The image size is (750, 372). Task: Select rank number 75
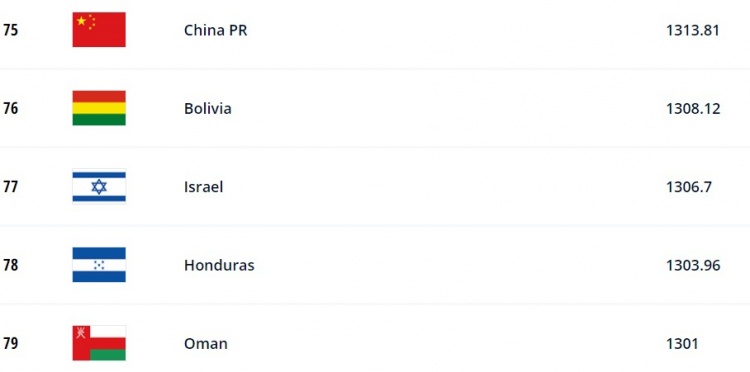[11, 30]
